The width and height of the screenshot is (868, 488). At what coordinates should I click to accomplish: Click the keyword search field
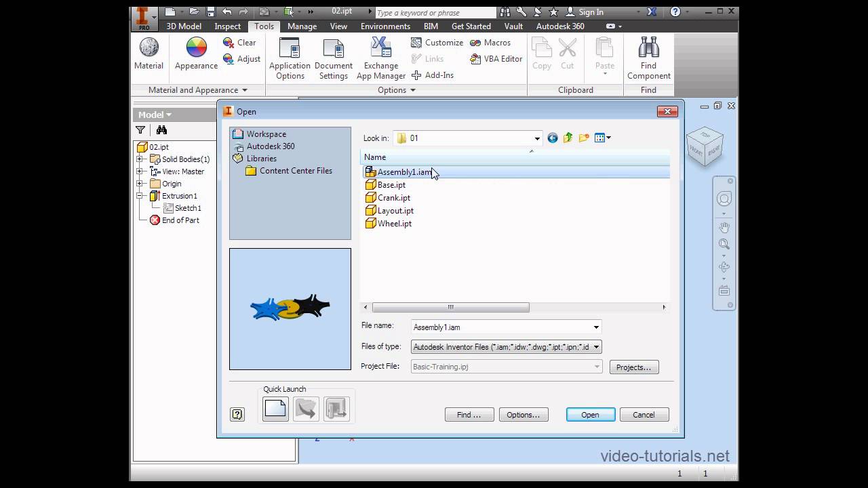435,12
